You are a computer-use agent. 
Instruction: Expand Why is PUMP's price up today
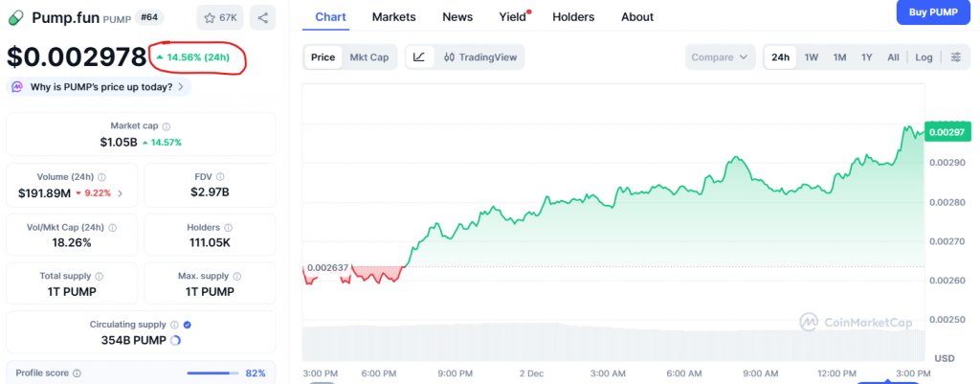pyautogui.click(x=99, y=87)
